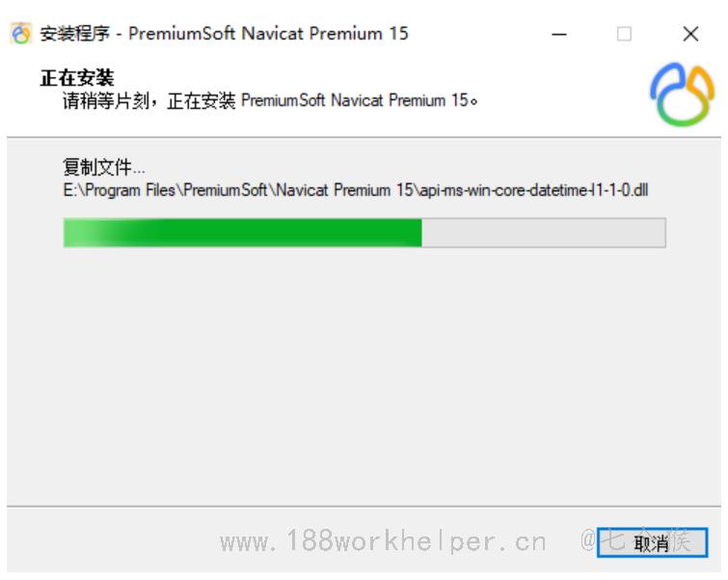Click the www.188workhelper.cn watermark text
This screenshot has width=728, height=580.
[383, 541]
